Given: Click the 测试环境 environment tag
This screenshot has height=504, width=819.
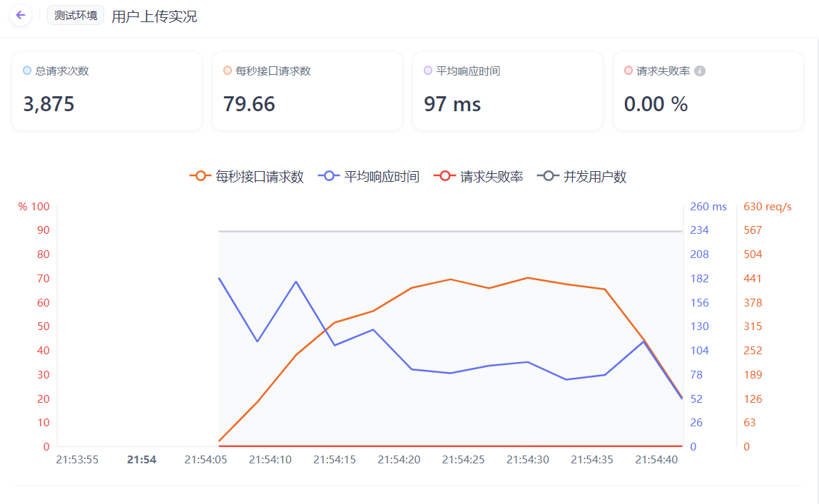Looking at the screenshot, I should coord(76,15).
